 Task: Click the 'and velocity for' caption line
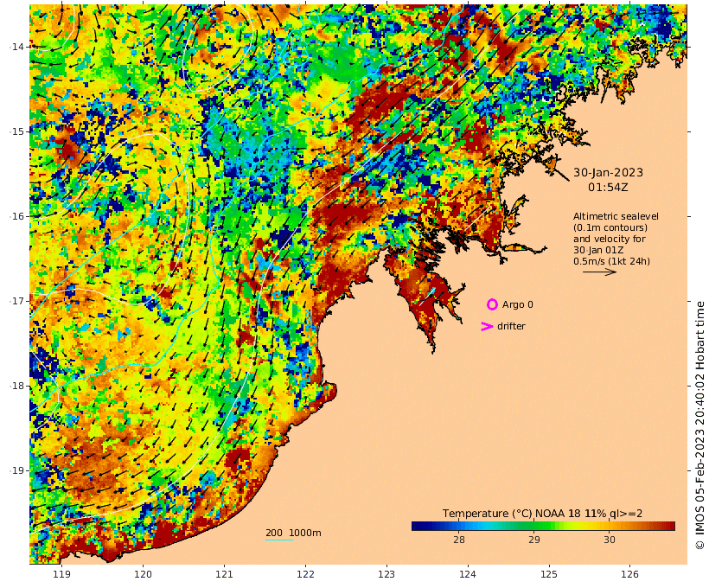[610, 239]
